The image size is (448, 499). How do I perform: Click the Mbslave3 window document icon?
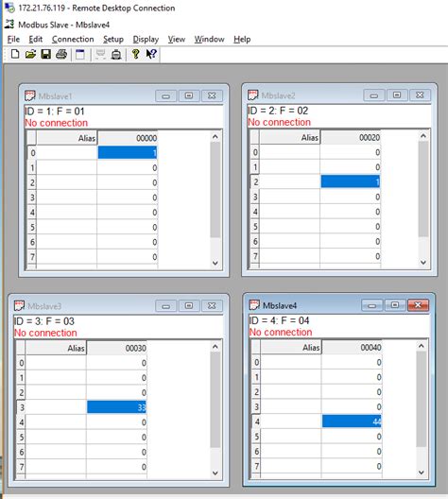pos(19,306)
